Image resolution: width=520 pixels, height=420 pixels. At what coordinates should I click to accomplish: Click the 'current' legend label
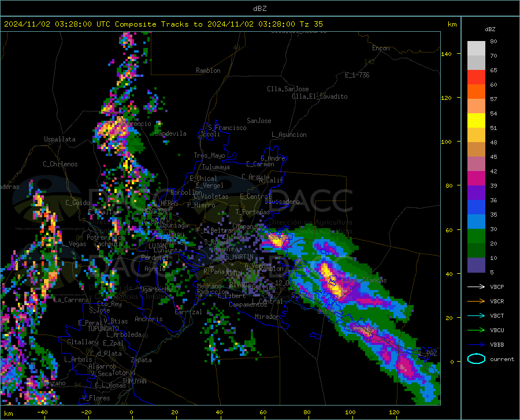(502, 359)
